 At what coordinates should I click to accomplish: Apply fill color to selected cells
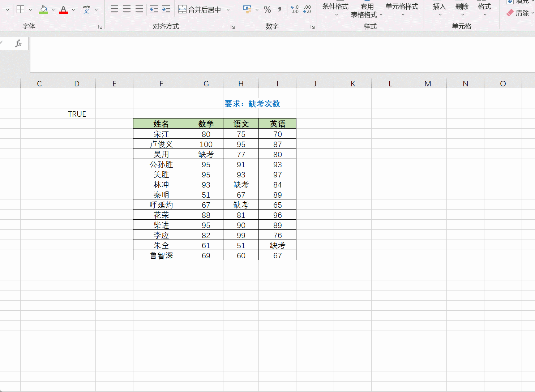[43, 10]
